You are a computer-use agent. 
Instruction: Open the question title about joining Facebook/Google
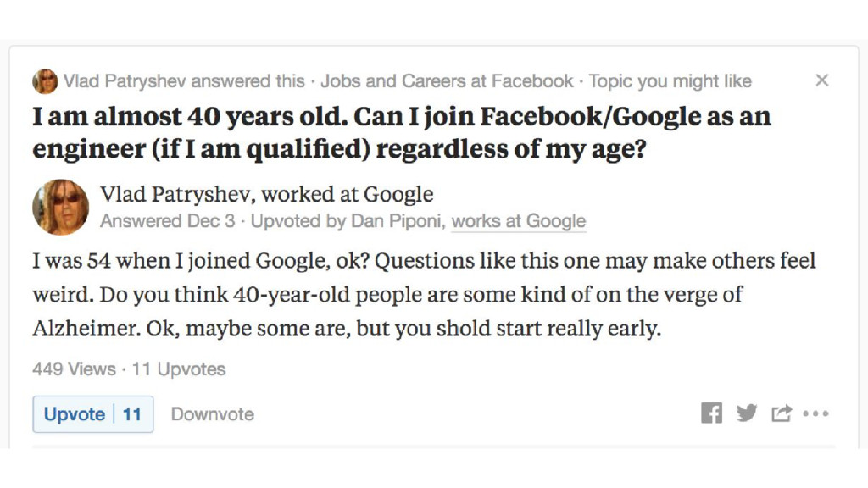pyautogui.click(x=401, y=132)
